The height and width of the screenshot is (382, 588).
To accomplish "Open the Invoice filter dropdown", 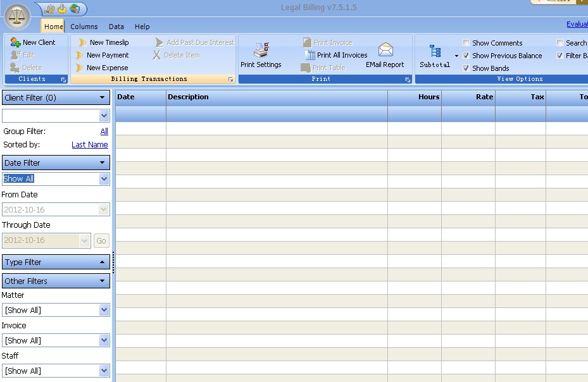I will click(104, 340).
